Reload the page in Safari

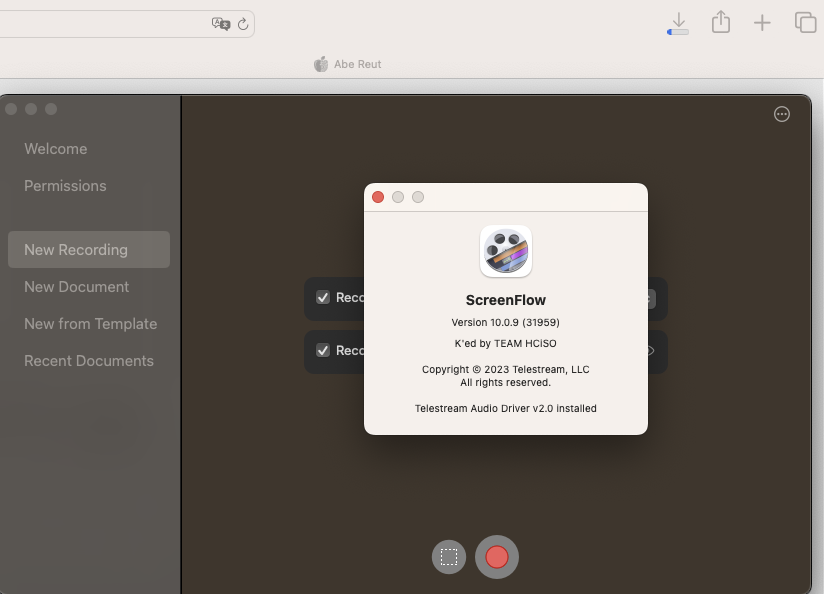(242, 24)
